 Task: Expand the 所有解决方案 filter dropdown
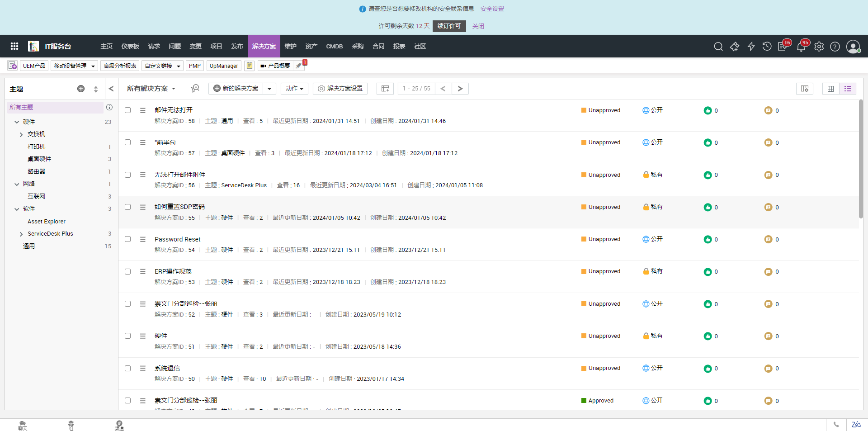point(151,89)
